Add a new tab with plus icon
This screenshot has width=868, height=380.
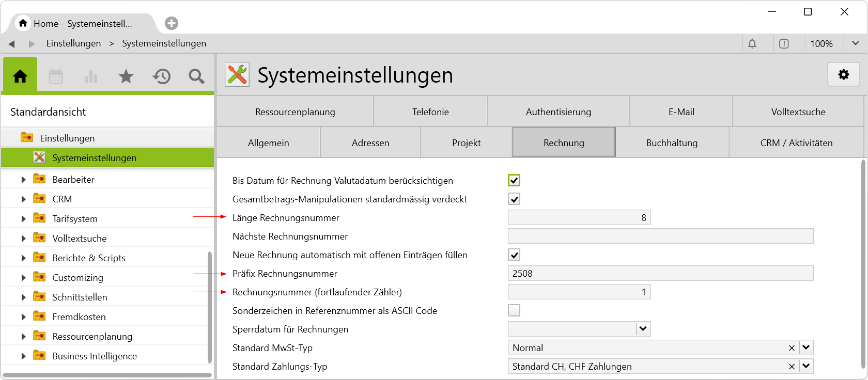point(172,23)
